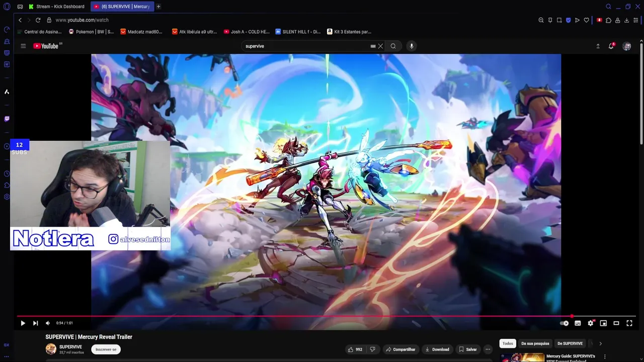The height and width of the screenshot is (362, 644).
Task: Click the pin icon in address bar
Action: point(550,20)
